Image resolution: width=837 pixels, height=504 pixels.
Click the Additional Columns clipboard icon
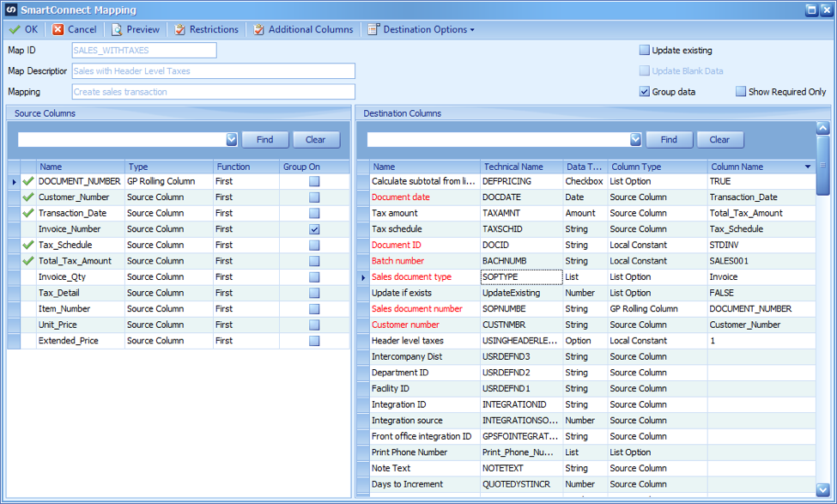(259, 29)
